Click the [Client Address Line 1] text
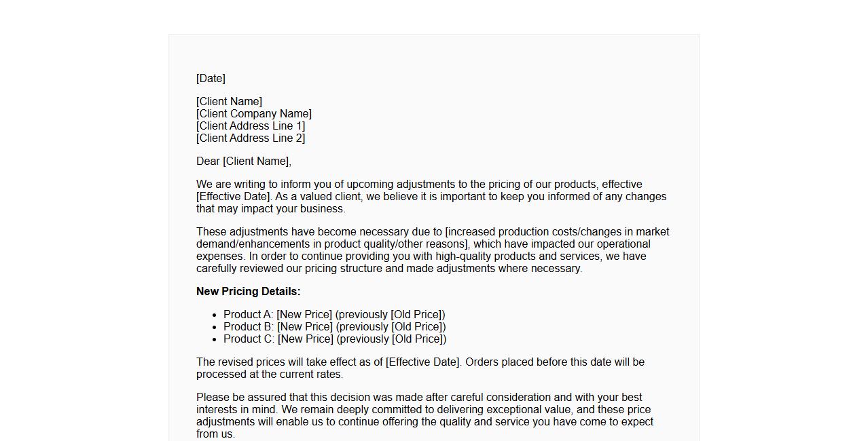The width and height of the screenshot is (868, 441). coord(251,126)
